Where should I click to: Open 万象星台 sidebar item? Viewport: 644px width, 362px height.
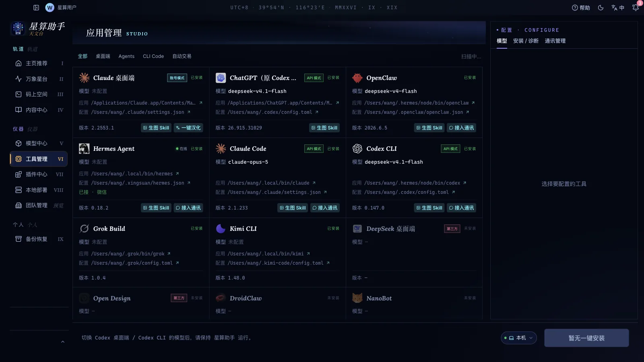[x=39, y=79]
